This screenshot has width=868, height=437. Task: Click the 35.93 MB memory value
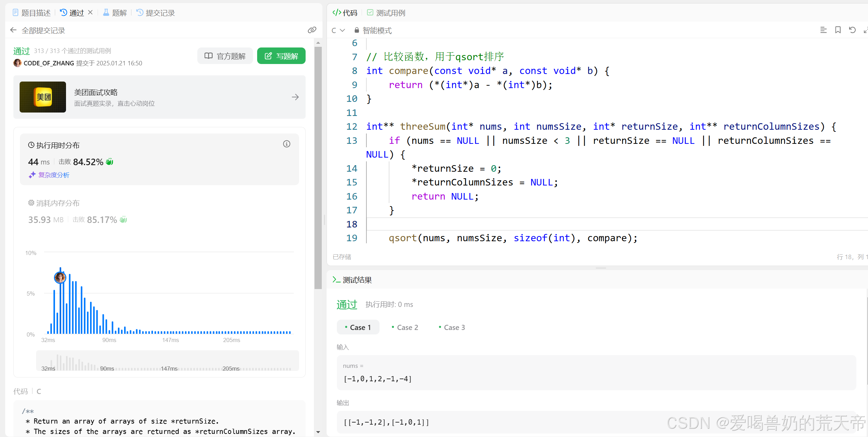(x=46, y=220)
